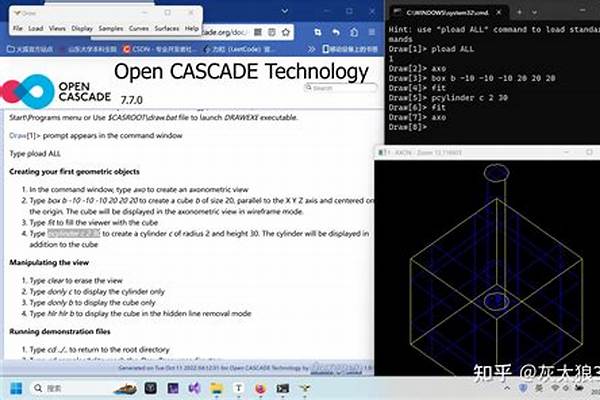The image size is (600, 400).
Task: Close the cmd.exe terminal tab
Action: pyautogui.click(x=499, y=12)
